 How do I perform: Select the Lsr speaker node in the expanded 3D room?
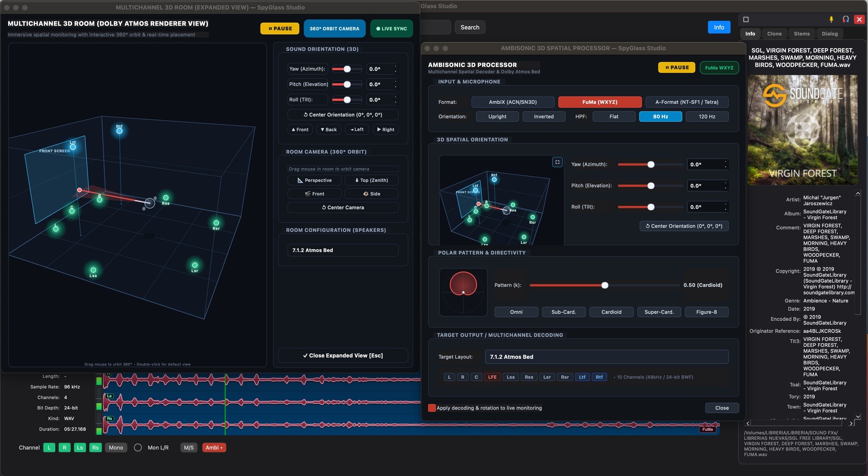195,265
